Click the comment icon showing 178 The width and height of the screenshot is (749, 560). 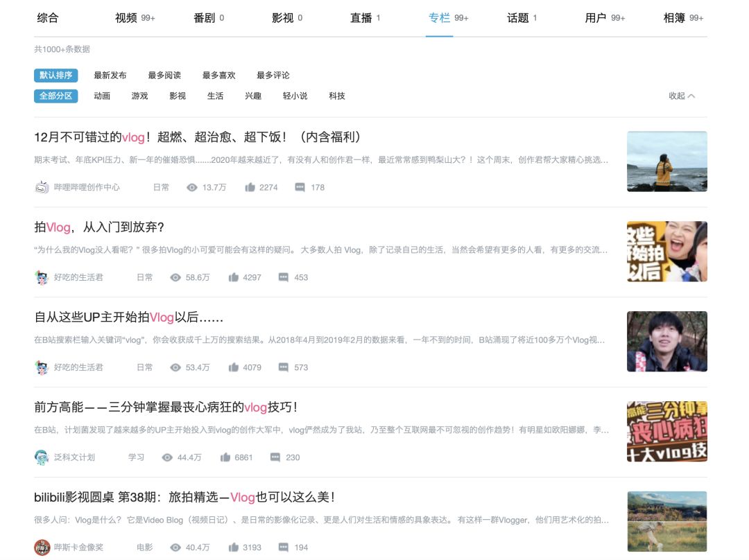point(300,188)
